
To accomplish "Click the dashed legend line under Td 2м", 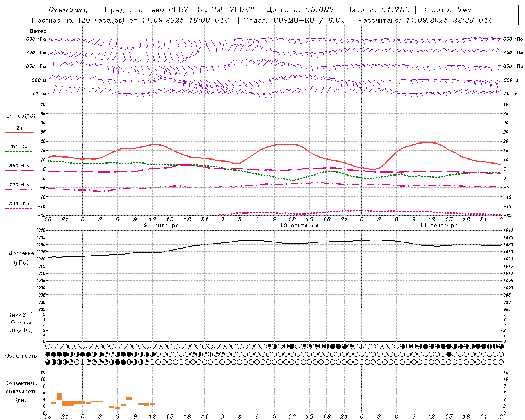I will 18,152.
